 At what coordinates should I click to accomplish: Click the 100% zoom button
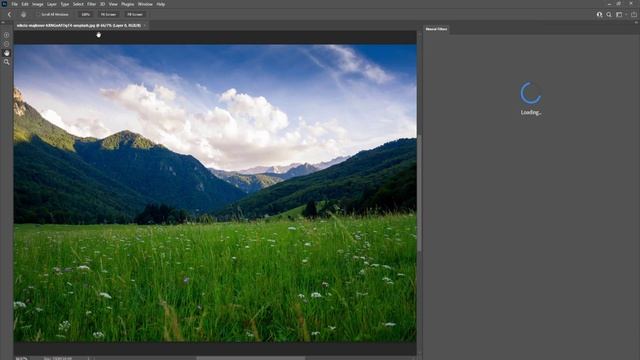[85, 14]
